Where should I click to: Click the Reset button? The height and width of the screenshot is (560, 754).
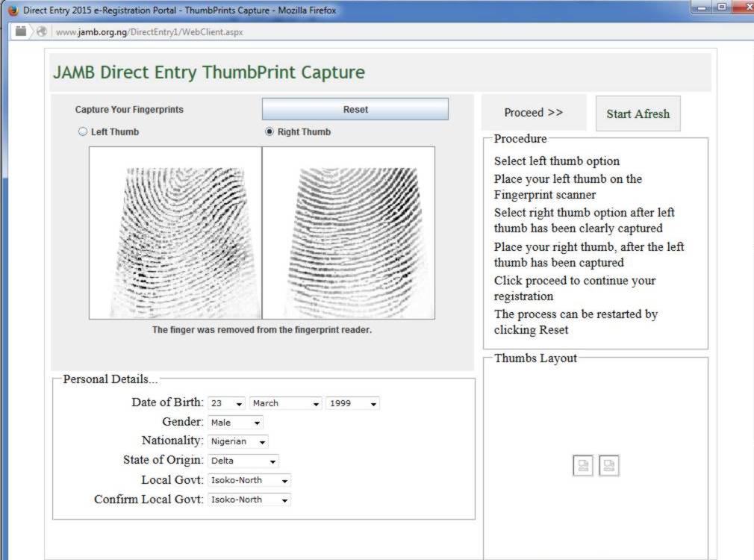[x=355, y=109]
